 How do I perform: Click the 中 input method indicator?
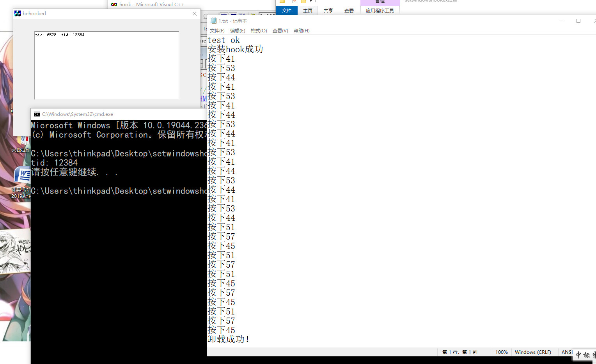(x=578, y=355)
